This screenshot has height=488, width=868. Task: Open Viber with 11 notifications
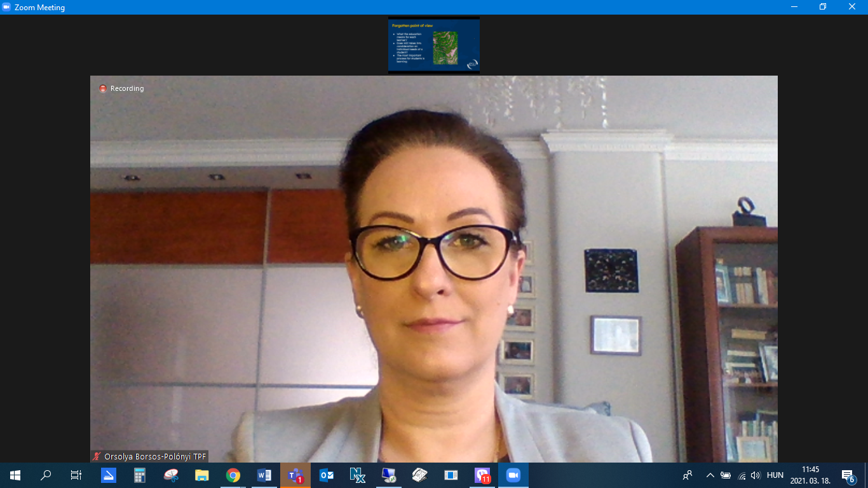(482, 475)
